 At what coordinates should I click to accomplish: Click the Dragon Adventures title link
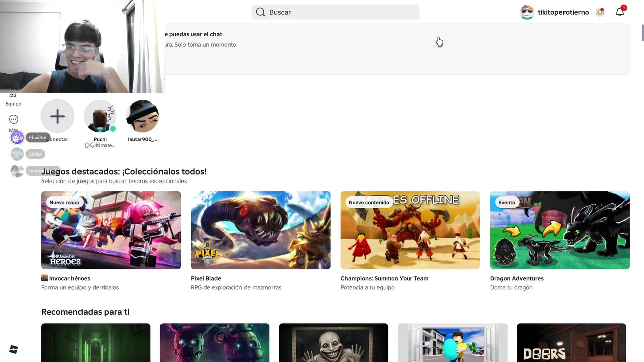517,278
